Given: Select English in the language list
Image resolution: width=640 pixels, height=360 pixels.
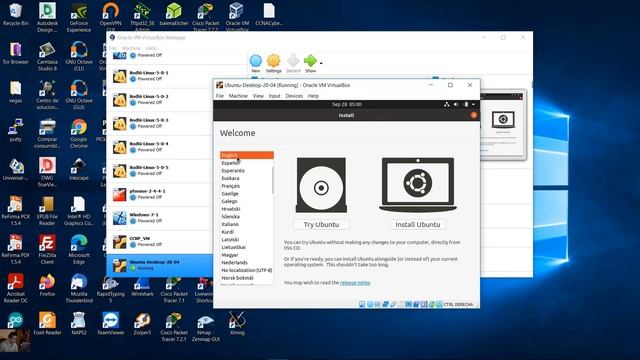Looking at the screenshot, I should (247, 155).
